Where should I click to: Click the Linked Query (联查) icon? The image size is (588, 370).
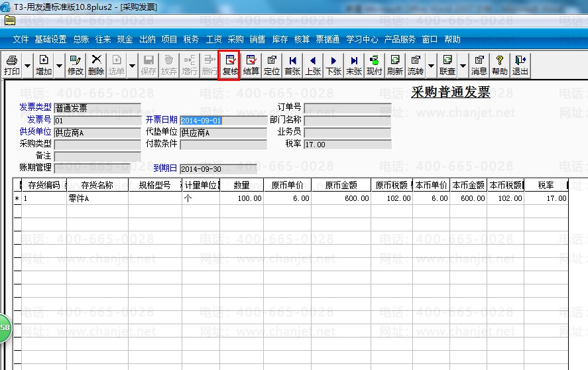pos(447,65)
